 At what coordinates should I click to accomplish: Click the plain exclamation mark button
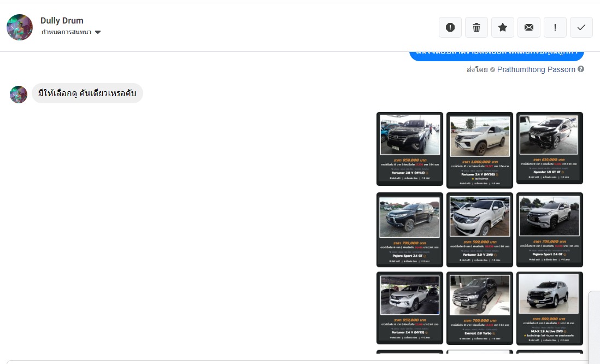[x=555, y=27]
